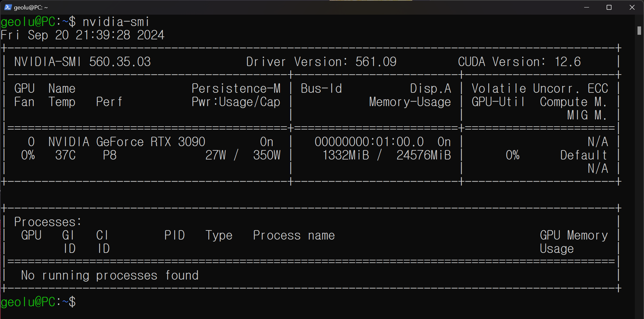Click the 'MIG M.' column header

click(x=587, y=115)
